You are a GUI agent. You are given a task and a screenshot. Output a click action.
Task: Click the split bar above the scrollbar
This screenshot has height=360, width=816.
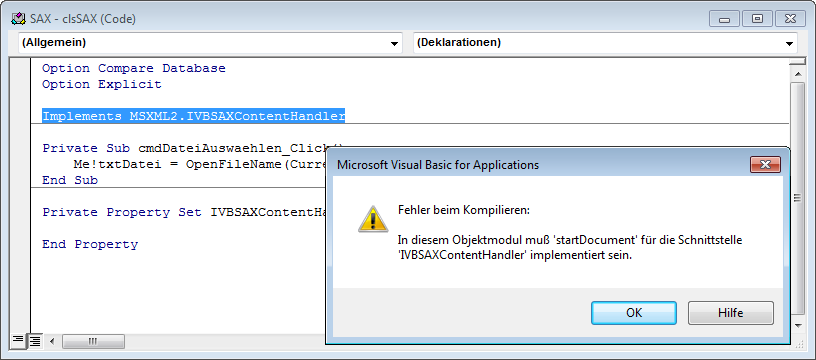(798, 62)
